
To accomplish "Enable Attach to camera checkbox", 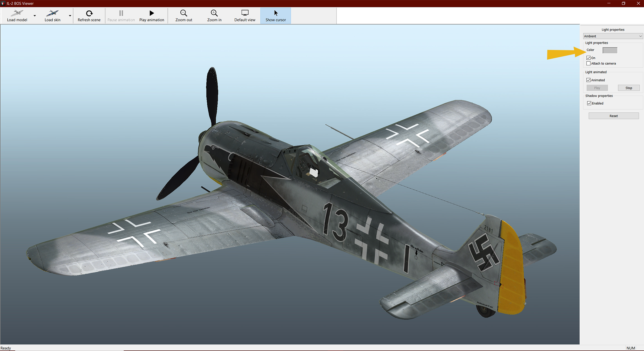I will (588, 63).
